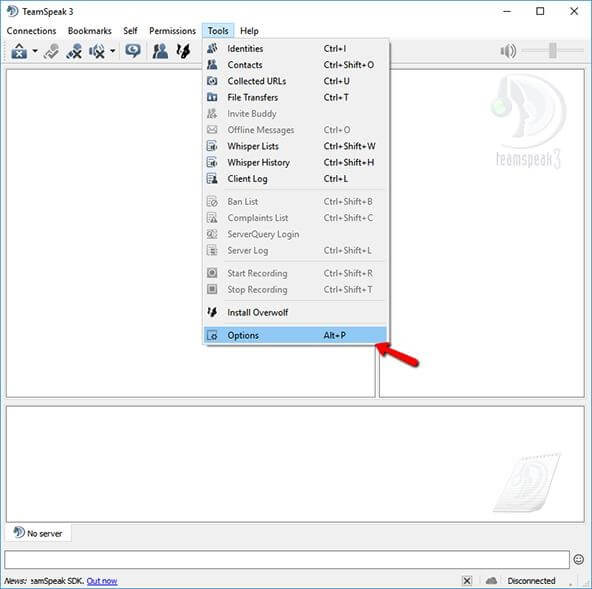This screenshot has height=589, width=592.
Task: Click the TeamSpeak 3 title bar app icon
Action: pyautogui.click(x=12, y=11)
